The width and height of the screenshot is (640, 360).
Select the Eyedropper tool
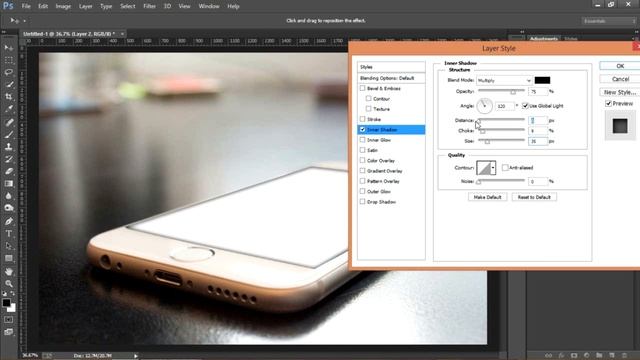point(9,109)
